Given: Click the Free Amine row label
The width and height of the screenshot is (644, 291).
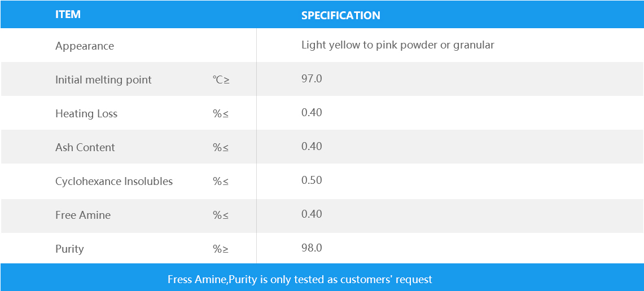Looking at the screenshot, I should click(x=83, y=215).
